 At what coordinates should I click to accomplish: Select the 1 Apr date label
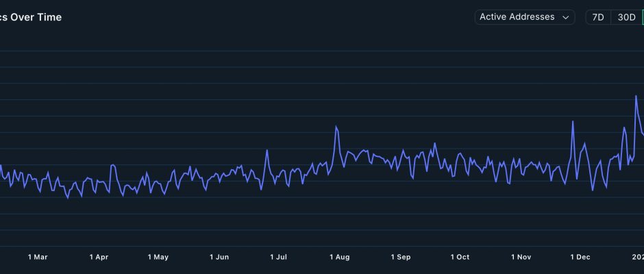pos(99,257)
